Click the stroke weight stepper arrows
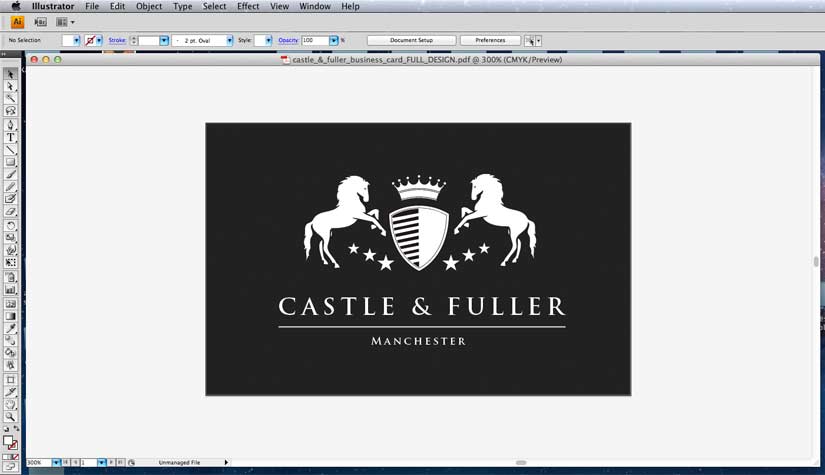 click(x=134, y=41)
